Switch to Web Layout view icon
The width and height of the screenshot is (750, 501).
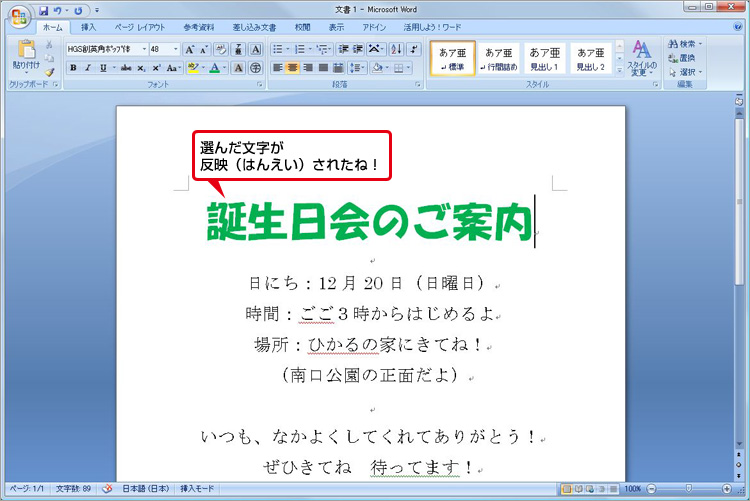590,489
